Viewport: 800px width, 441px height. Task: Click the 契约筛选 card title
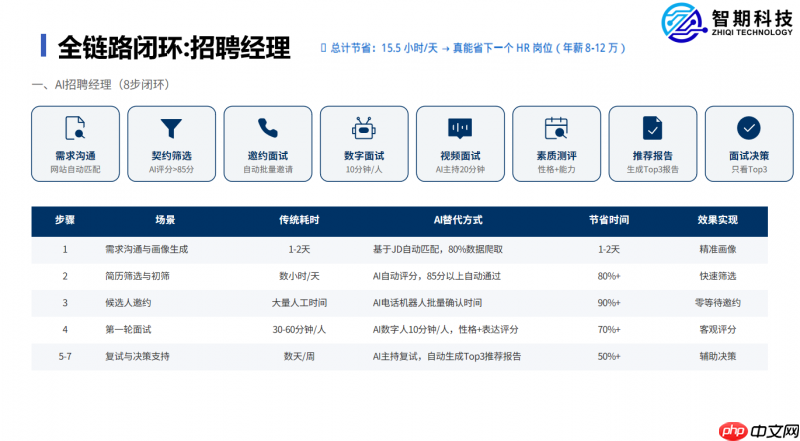171,156
